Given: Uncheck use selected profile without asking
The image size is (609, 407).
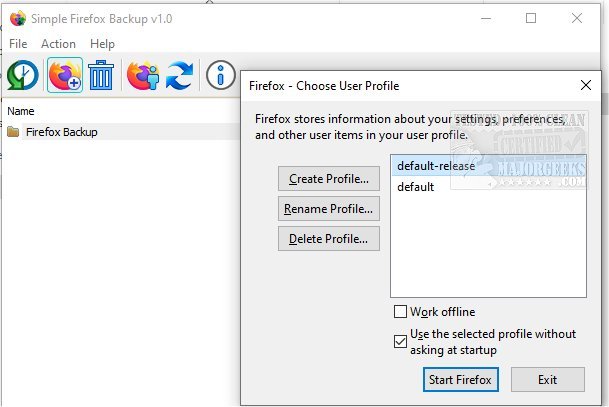Looking at the screenshot, I should click(400, 342).
